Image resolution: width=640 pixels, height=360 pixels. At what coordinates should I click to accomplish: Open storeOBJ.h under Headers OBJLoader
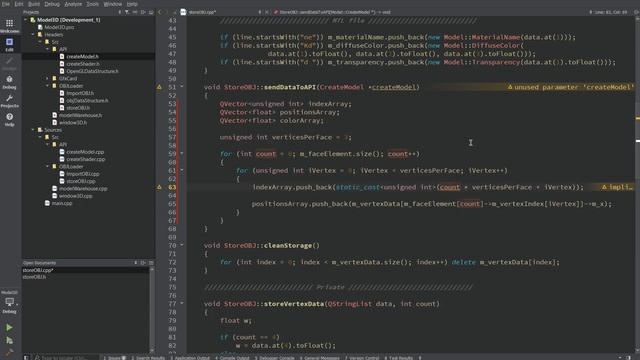tap(78, 108)
